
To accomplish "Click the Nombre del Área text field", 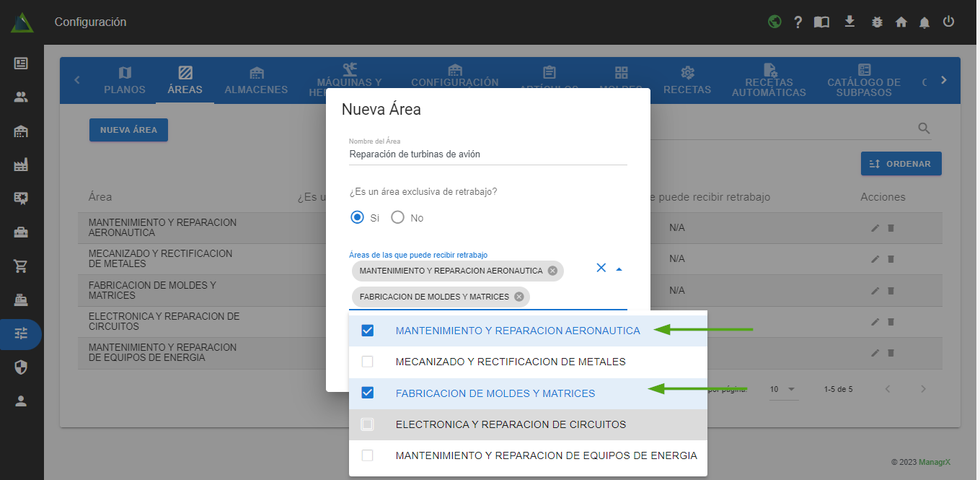I will pyautogui.click(x=487, y=154).
